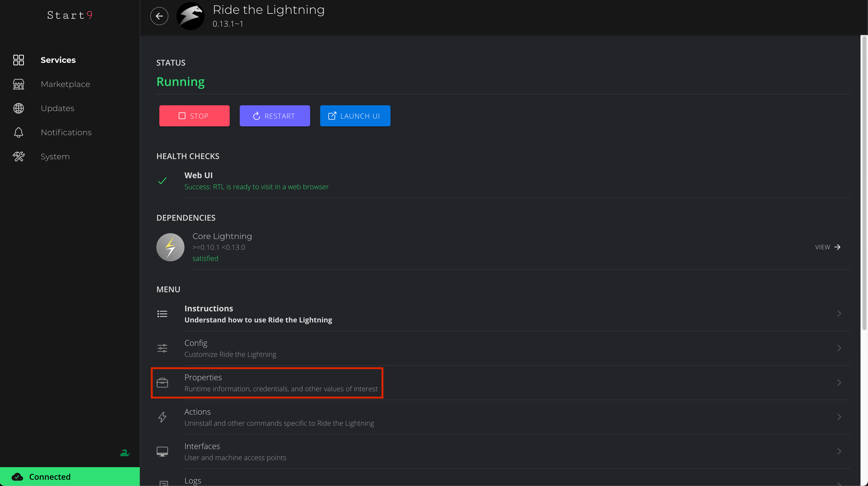Click the Marketplace storefront icon

point(19,84)
